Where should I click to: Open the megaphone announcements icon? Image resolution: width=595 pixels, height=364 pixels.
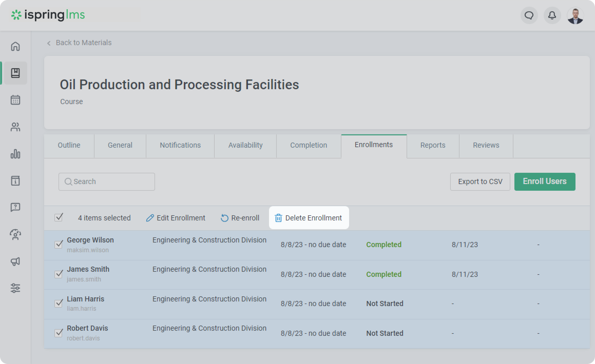[15, 261]
